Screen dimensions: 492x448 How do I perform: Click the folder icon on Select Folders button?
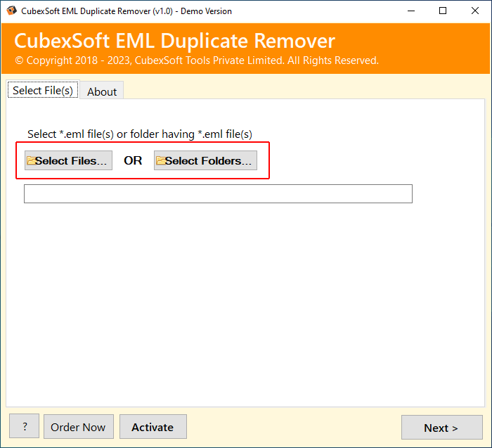[161, 160]
